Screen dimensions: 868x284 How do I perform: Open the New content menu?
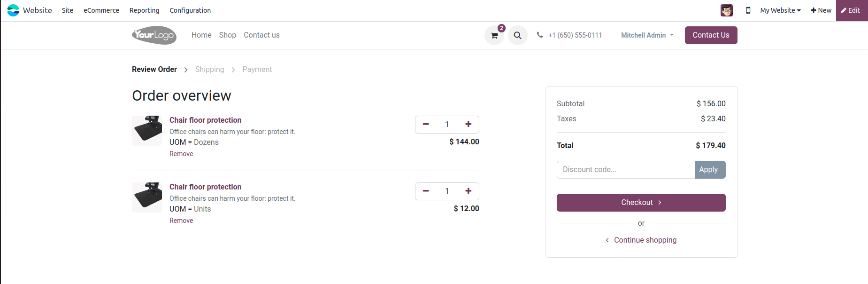point(821,10)
